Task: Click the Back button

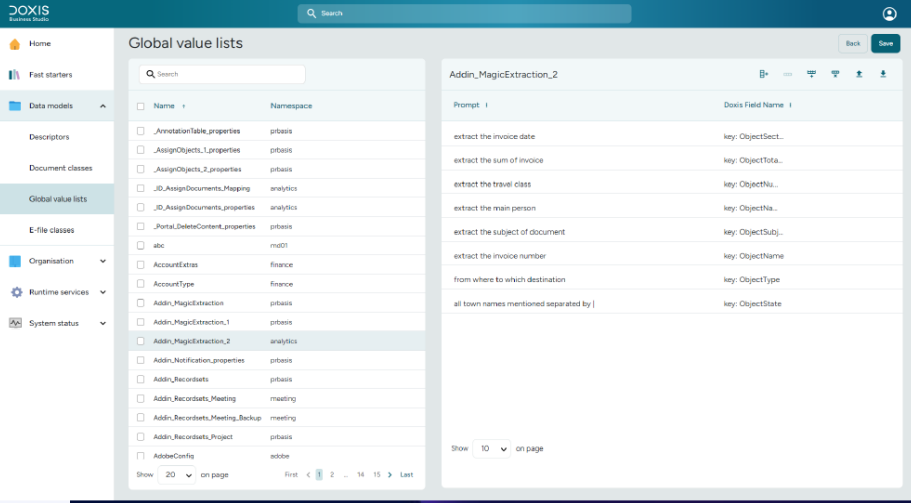Action: coord(853,44)
